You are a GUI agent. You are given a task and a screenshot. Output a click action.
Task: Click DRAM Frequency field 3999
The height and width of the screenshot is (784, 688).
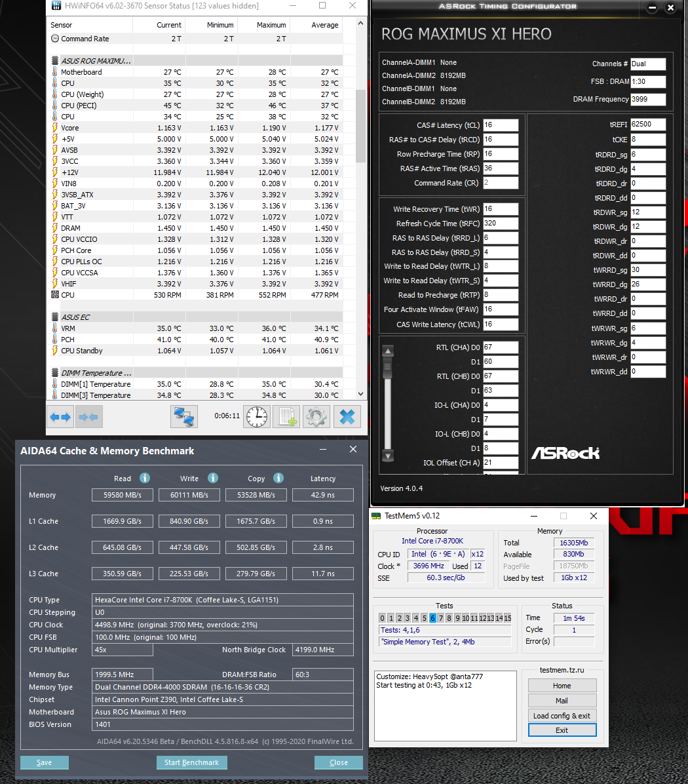(648, 100)
